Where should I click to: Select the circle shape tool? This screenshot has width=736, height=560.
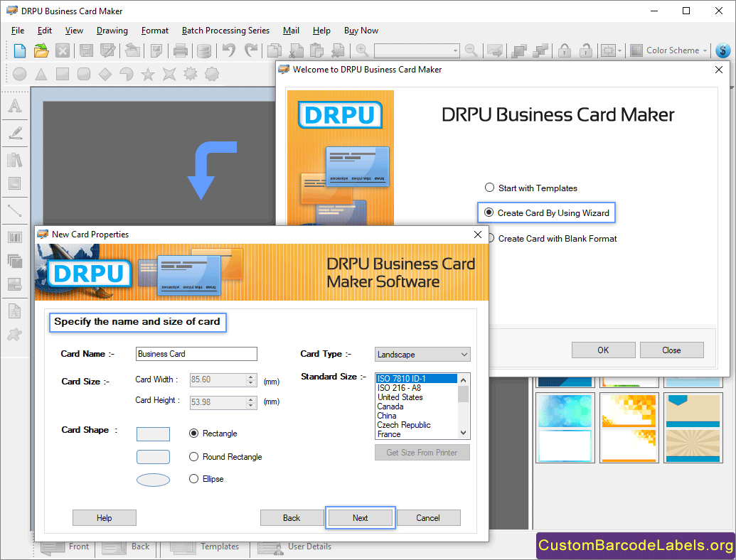(x=20, y=74)
